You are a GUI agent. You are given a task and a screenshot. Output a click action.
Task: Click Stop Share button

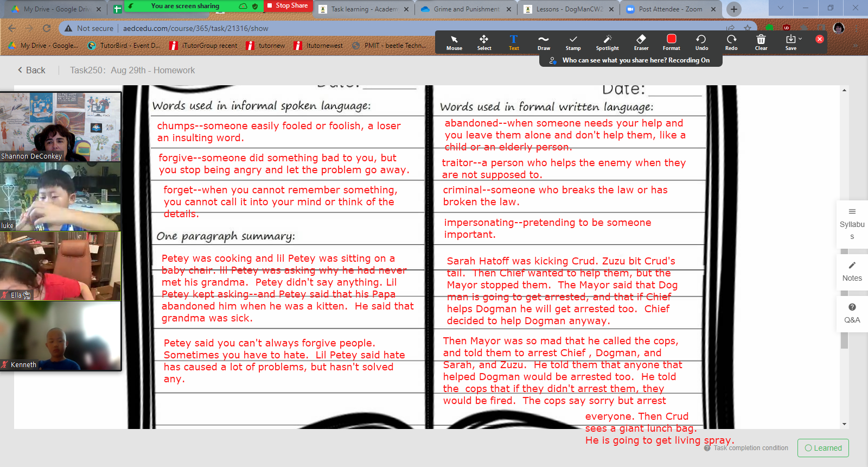pos(288,5)
